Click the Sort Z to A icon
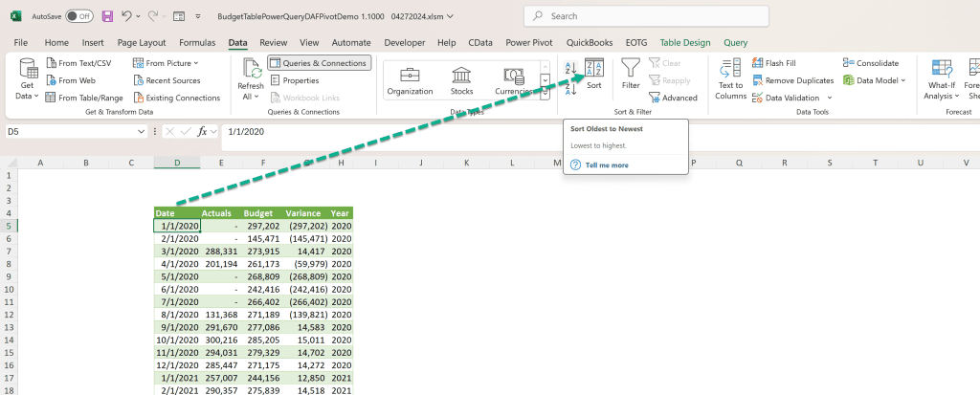This screenshot has width=980, height=395. pos(570,89)
